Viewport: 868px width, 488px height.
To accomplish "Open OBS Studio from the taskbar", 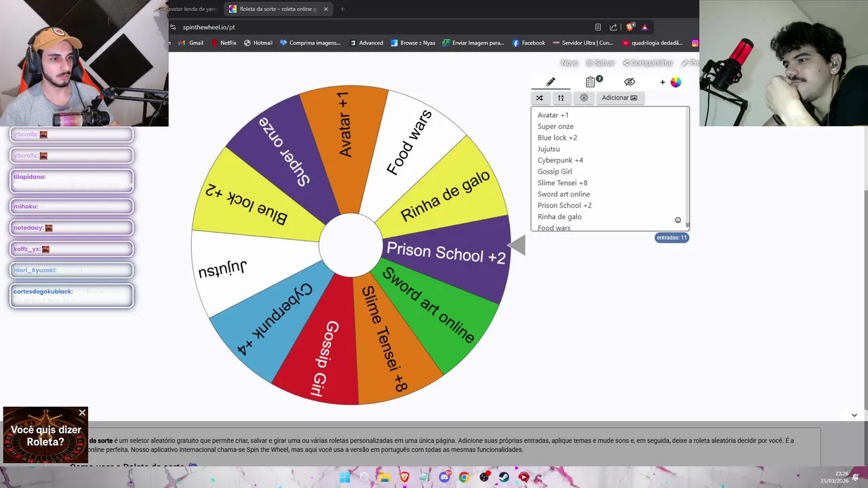I will pyautogui.click(x=484, y=477).
